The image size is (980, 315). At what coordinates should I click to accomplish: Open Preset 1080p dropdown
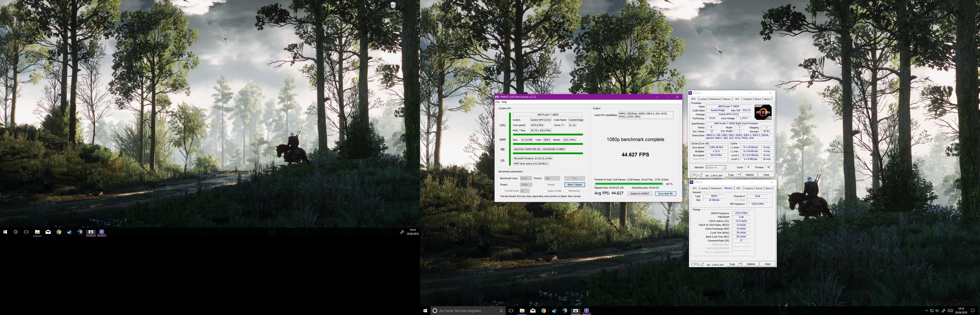(x=527, y=184)
